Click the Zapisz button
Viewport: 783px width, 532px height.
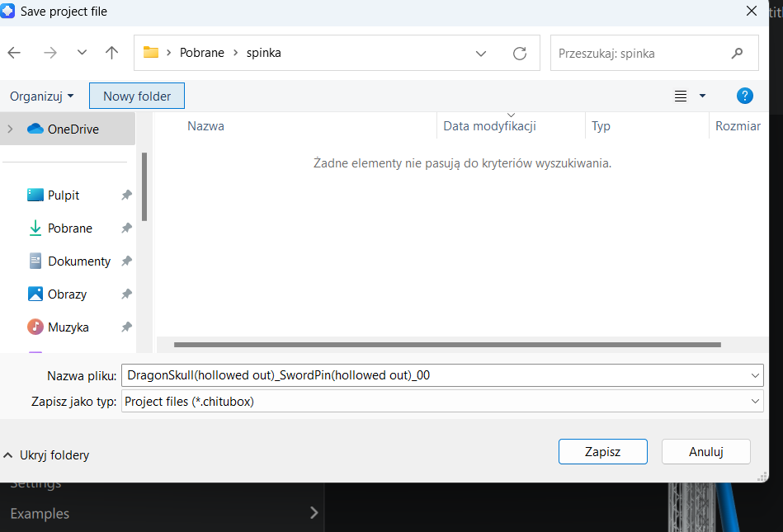coord(603,452)
